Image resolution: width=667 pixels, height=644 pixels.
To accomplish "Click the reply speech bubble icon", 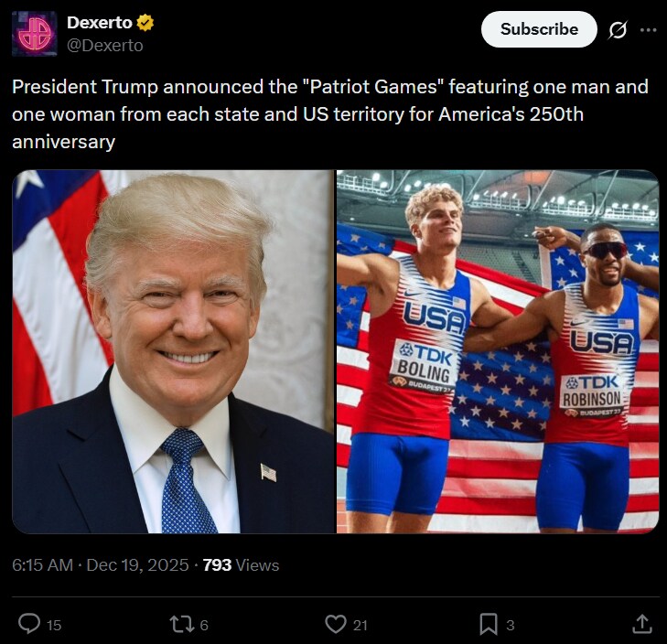I will tap(29, 624).
